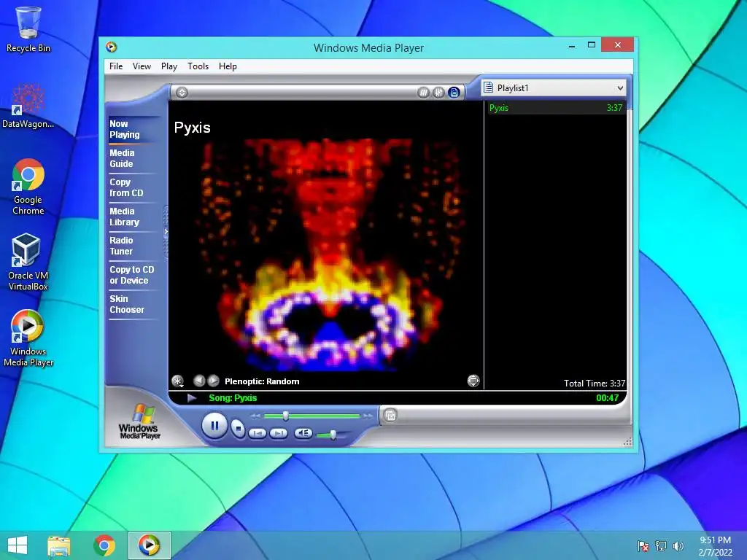Click the play status arrow icon

192,398
